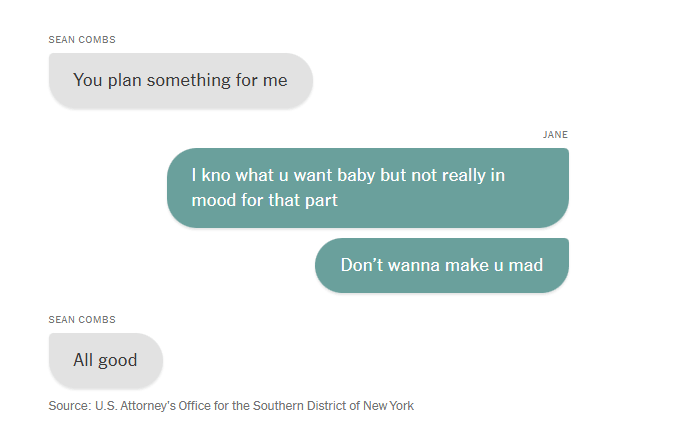The image size is (693, 447).
Task: Click the 'You plan something for me' bubble
Action: click(x=181, y=80)
